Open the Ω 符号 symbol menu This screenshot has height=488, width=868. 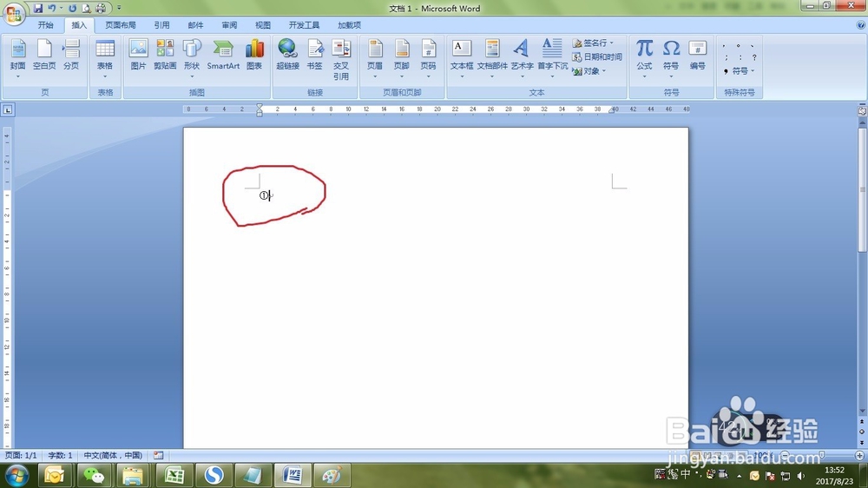coord(671,59)
